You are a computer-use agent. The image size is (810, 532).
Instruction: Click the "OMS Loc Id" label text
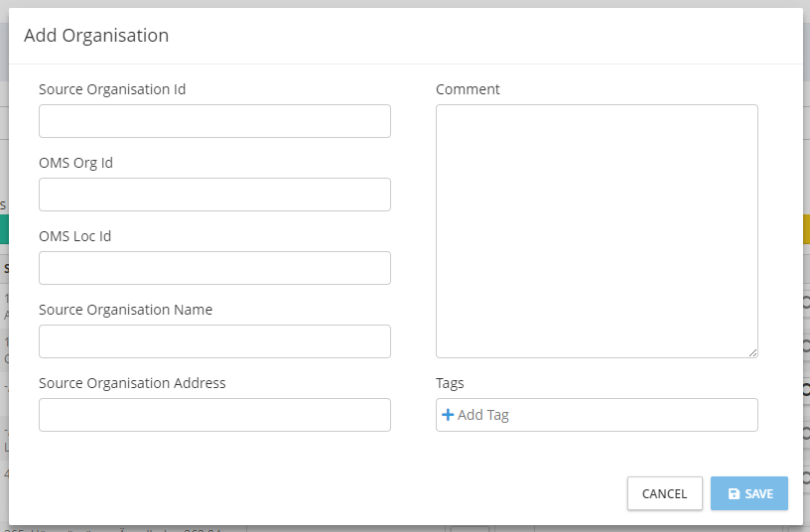74,236
